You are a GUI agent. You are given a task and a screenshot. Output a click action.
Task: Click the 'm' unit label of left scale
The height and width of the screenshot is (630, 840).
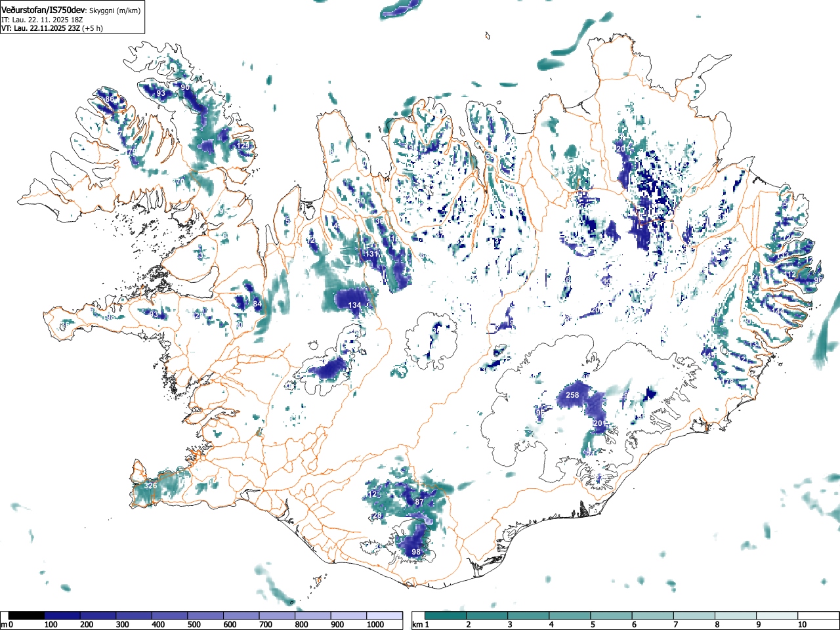click(x=4, y=625)
